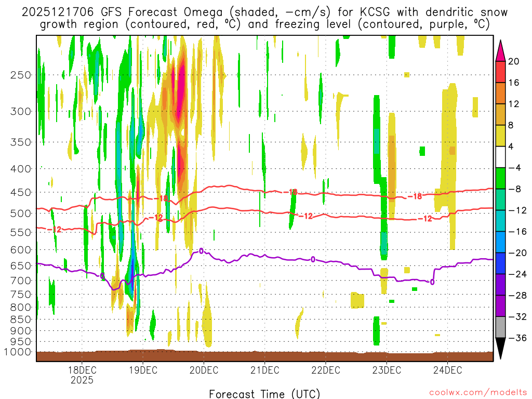Click the 1000 pressure level label
532x399 pixels.
18,352
